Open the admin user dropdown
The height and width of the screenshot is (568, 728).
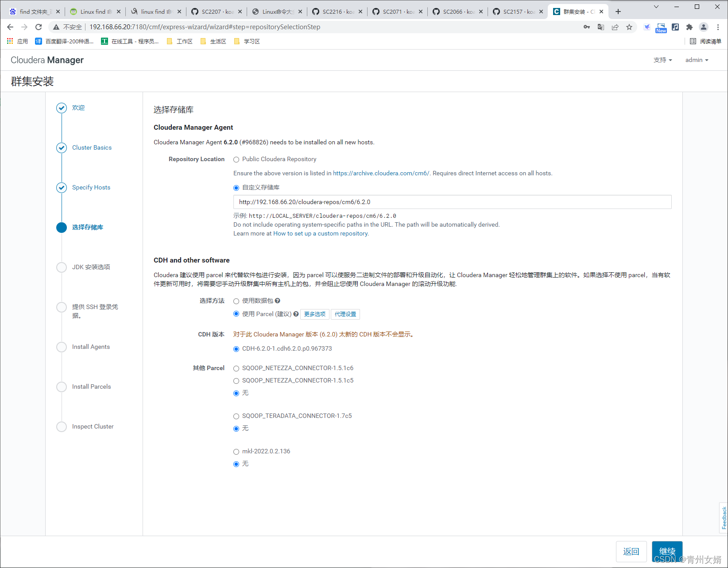(697, 60)
